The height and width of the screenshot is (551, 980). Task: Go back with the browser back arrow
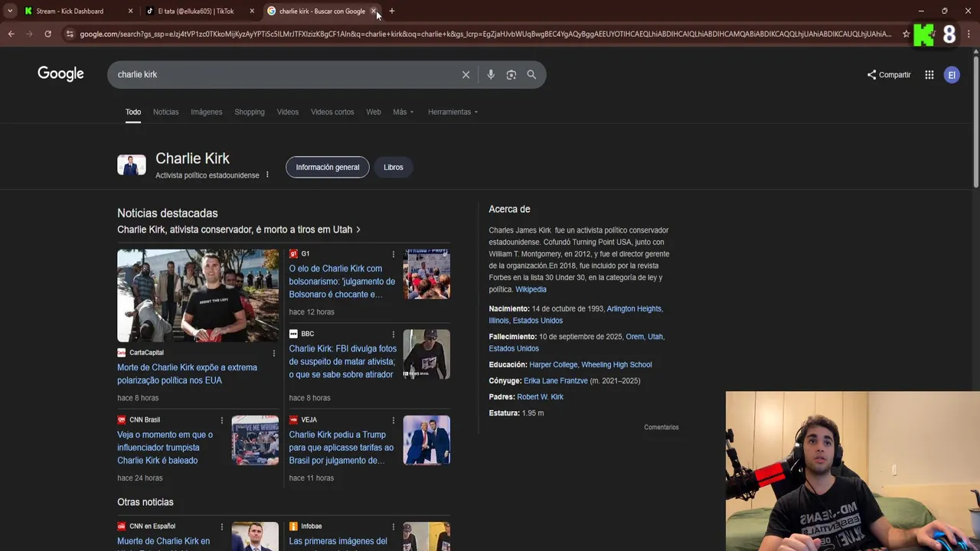[x=11, y=34]
